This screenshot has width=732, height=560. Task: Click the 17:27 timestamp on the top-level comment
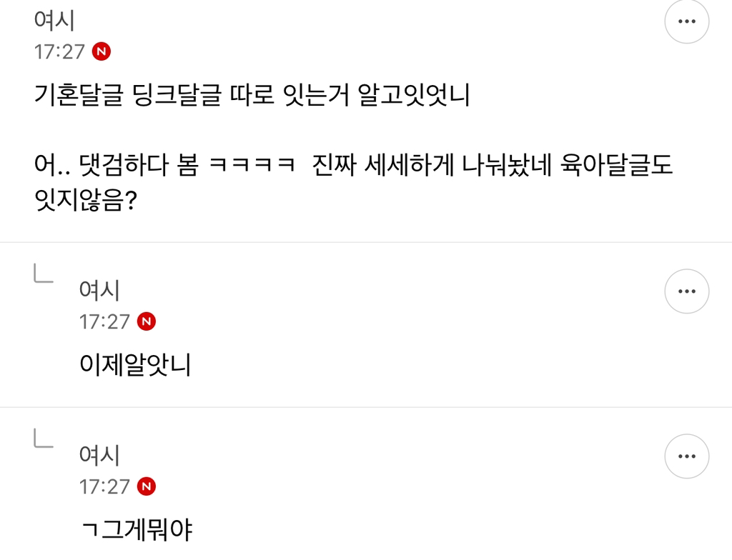point(59,52)
